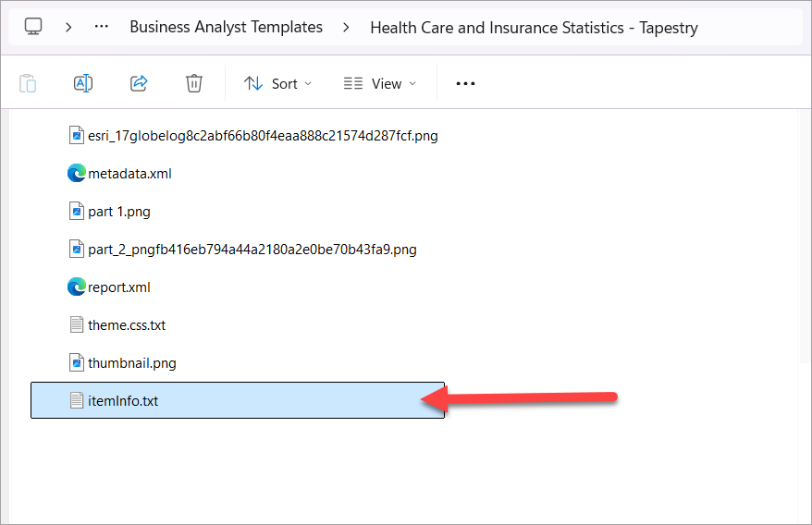Image resolution: width=812 pixels, height=525 pixels.
Task: Expand the chevron after the monitor icon
Action: pyautogui.click(x=68, y=27)
